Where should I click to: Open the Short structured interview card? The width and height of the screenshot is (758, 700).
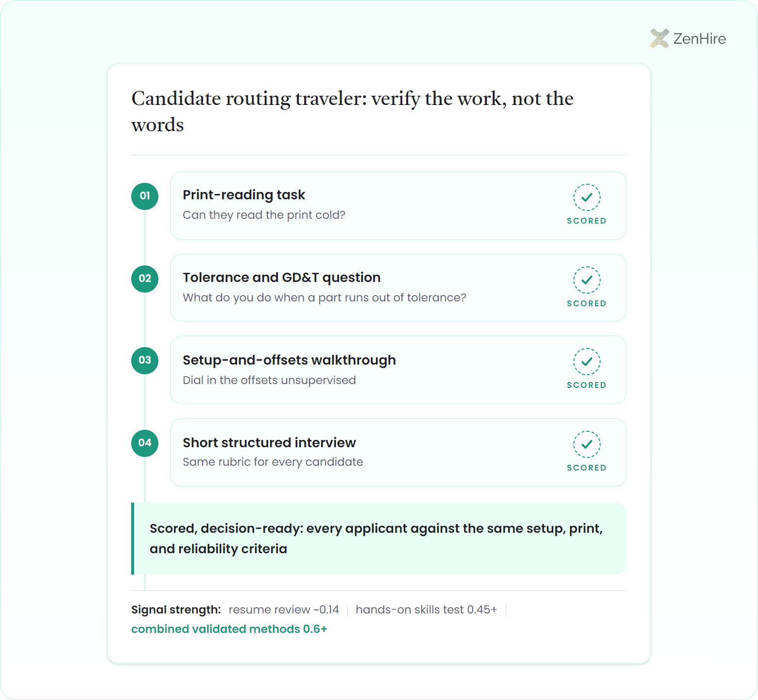click(398, 453)
